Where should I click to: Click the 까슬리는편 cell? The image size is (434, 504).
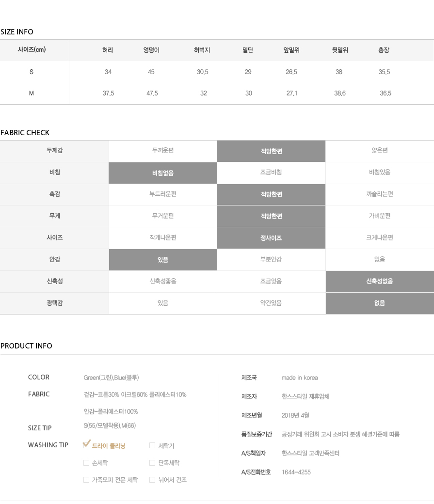[x=380, y=194]
